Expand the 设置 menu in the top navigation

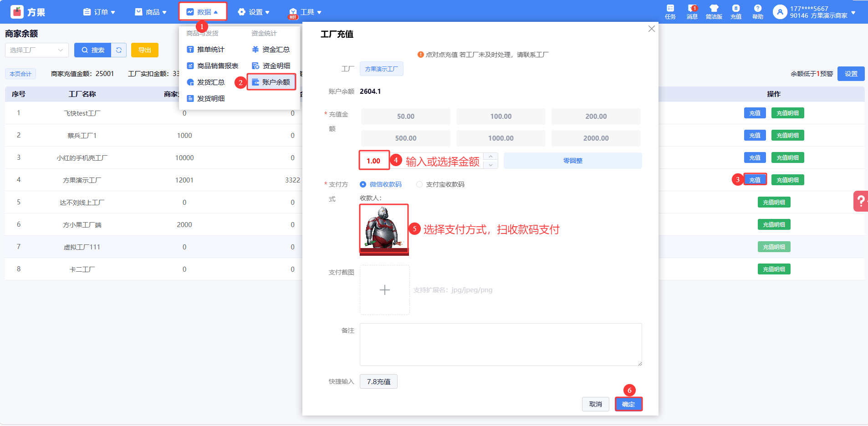pyautogui.click(x=254, y=12)
